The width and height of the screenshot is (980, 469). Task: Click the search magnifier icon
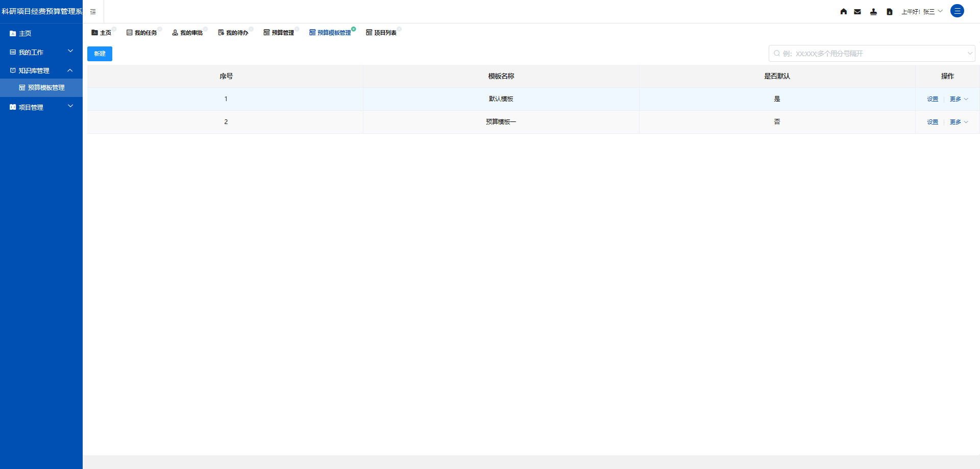click(777, 53)
